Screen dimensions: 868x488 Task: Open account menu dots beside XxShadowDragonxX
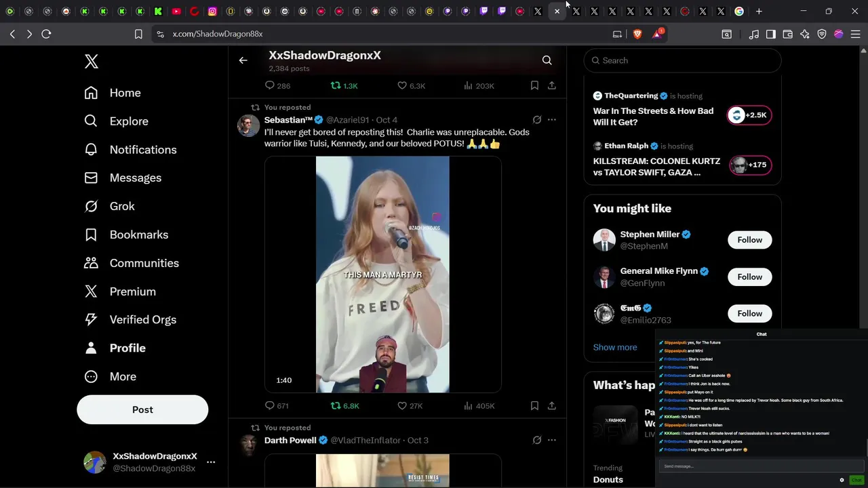(211, 462)
